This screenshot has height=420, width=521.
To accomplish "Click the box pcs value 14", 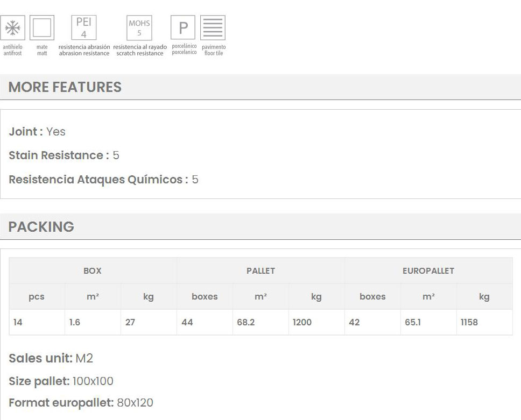I will pos(18,323).
